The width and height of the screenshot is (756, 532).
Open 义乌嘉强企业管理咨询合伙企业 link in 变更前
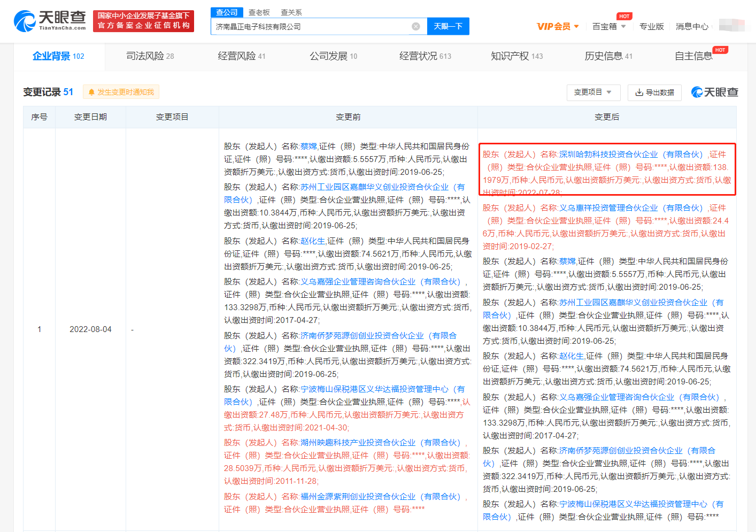point(380,281)
